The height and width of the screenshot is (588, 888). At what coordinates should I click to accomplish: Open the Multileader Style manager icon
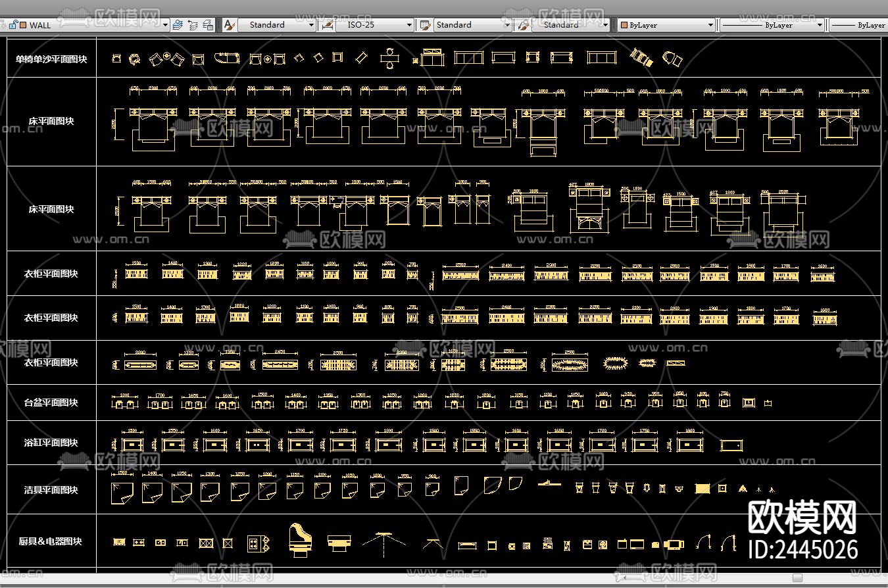523,25
